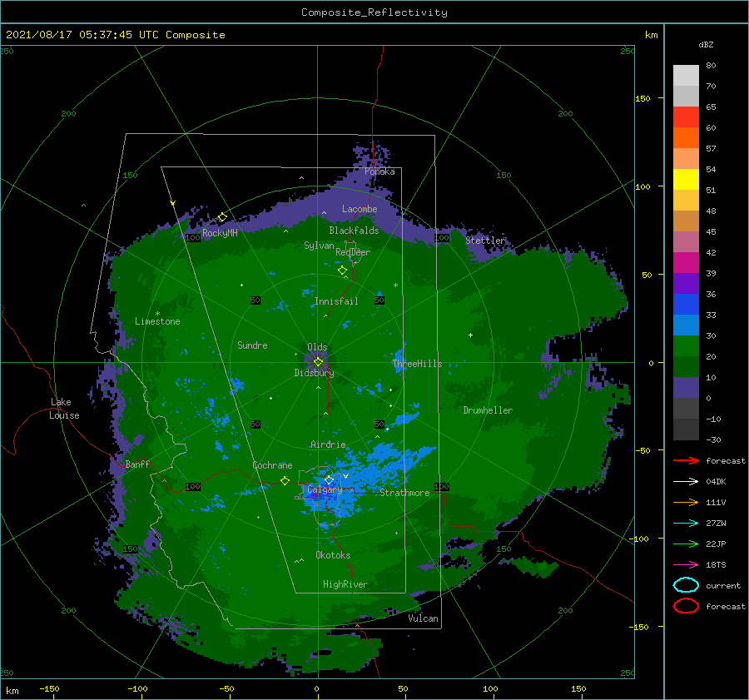Select the Vulcan label
This screenshot has width=749, height=700.
(424, 618)
